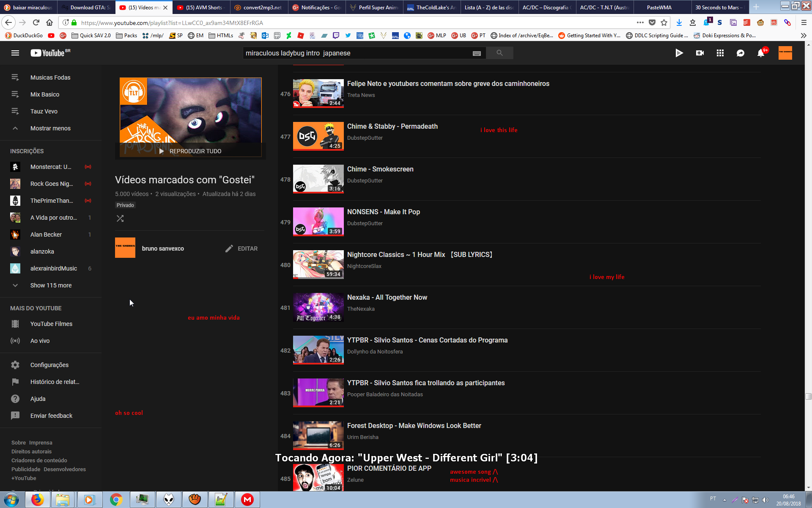Click the shuffle playlist icon
The height and width of the screenshot is (508, 812).
120,218
